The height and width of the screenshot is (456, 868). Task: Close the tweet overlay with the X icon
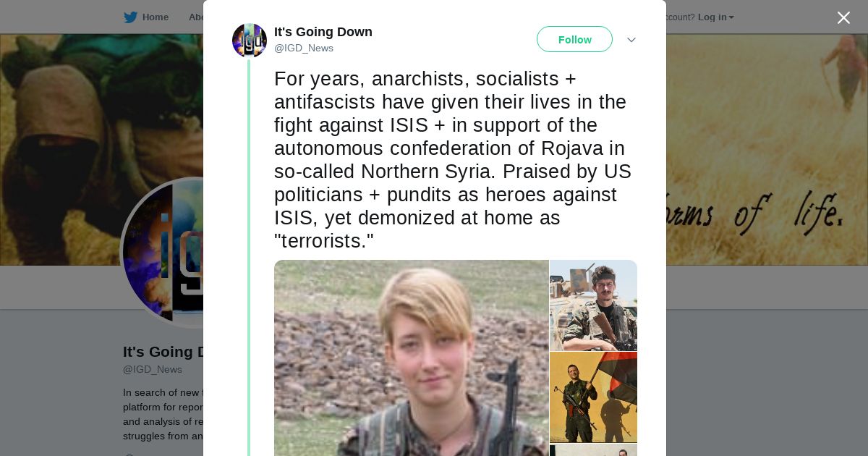click(x=843, y=17)
